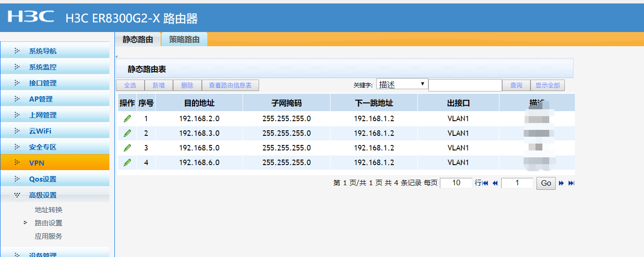Click 全选 button
The image size is (644, 257).
[x=130, y=86]
